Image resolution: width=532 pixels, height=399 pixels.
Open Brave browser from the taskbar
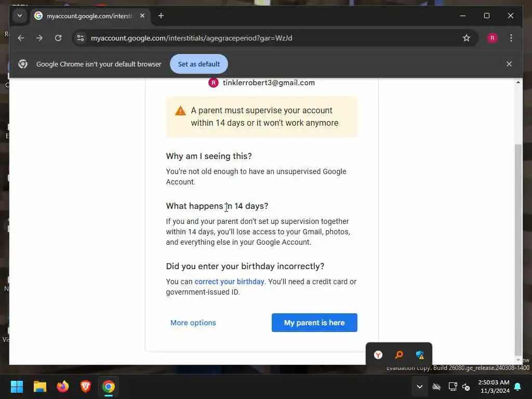pyautogui.click(x=86, y=387)
